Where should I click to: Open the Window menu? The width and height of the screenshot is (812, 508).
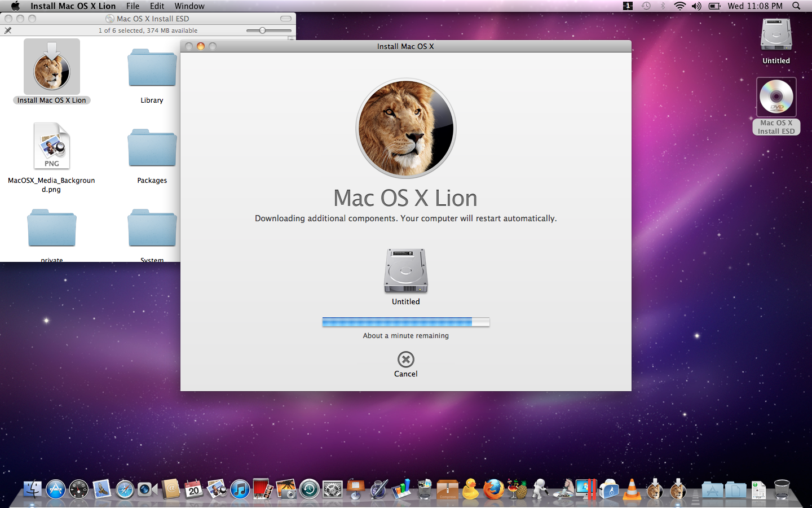coord(189,6)
